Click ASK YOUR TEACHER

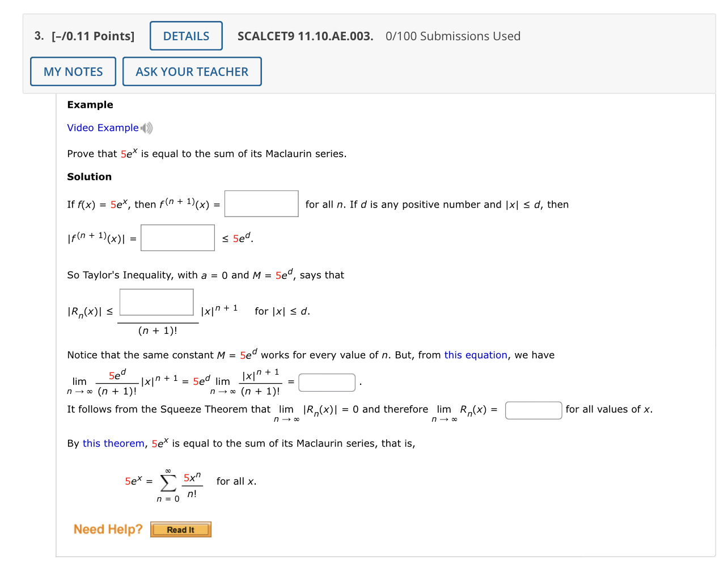pos(192,71)
